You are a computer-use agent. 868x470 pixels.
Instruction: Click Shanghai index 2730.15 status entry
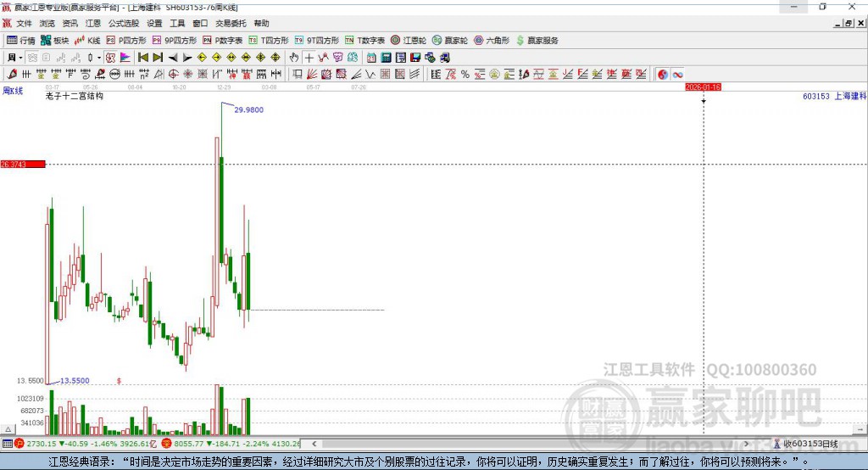pyautogui.click(x=87, y=444)
